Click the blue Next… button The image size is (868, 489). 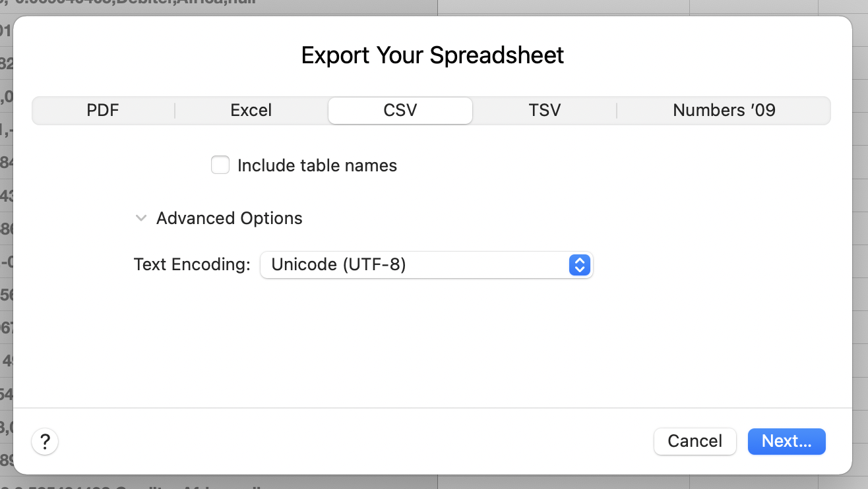tap(786, 441)
